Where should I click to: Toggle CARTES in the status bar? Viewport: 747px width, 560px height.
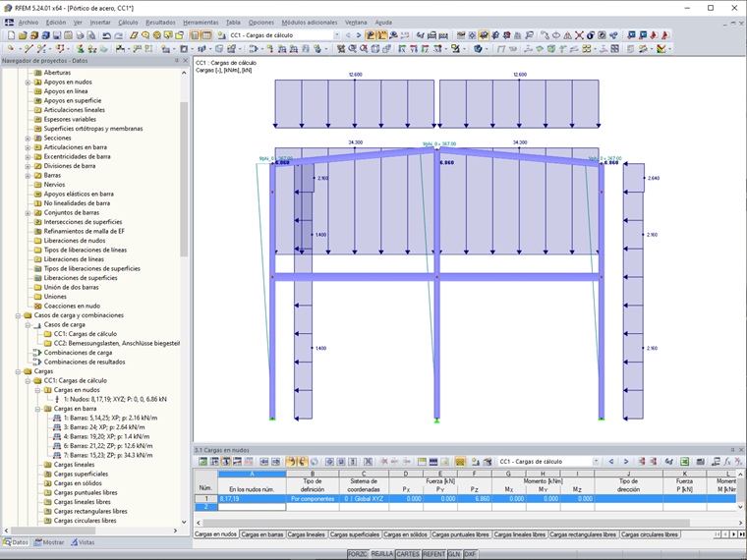[408, 554]
